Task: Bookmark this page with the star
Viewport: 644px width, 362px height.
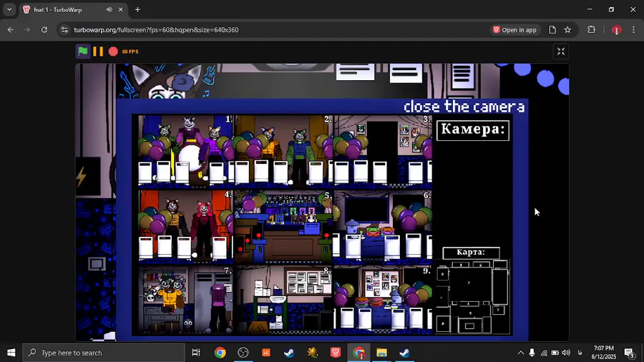Action: [567, 29]
